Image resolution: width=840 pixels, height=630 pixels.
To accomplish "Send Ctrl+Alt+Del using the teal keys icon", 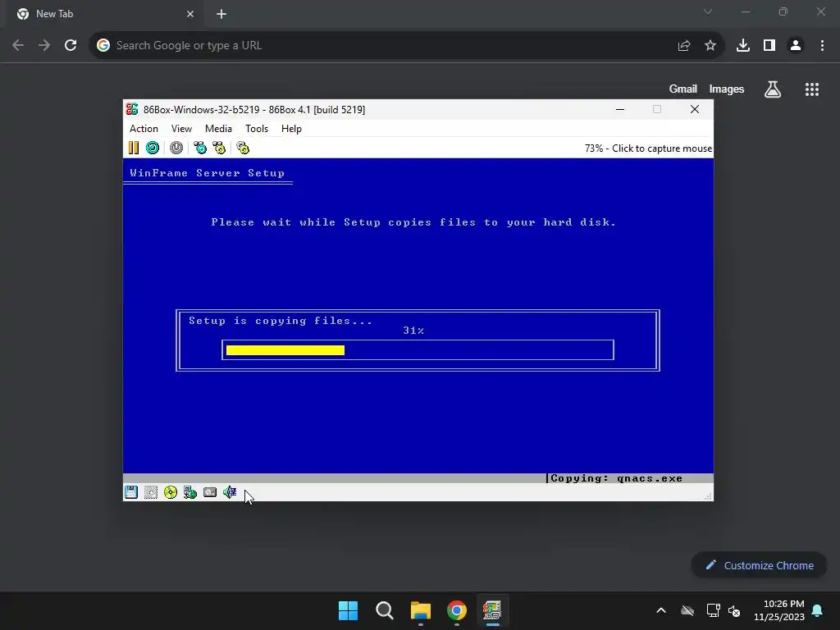I will (200, 148).
